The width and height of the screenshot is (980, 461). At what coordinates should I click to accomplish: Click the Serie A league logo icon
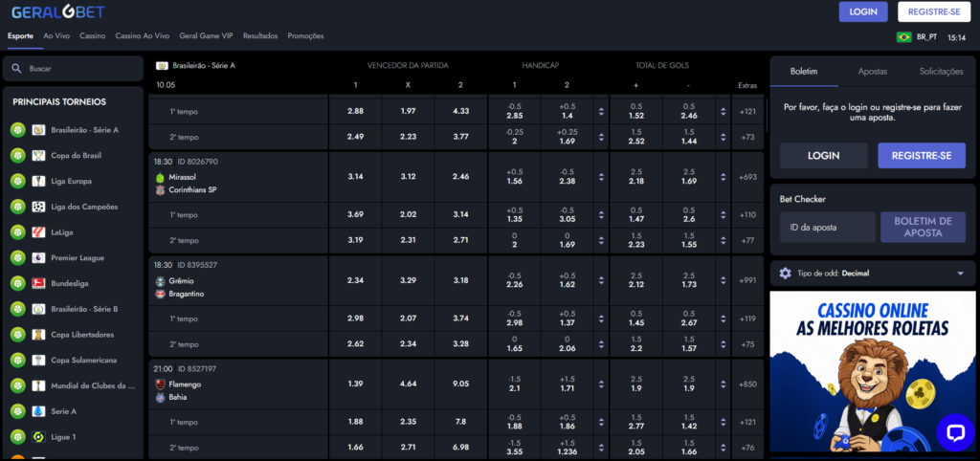click(x=38, y=411)
